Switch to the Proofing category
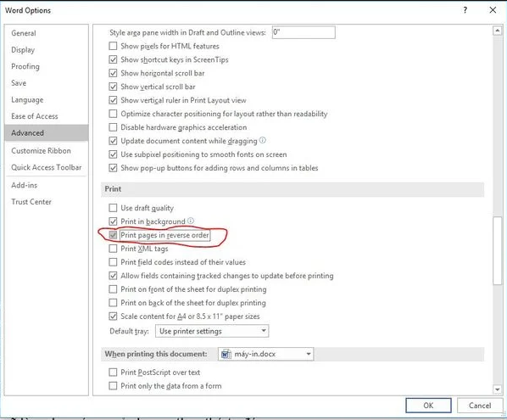 coord(25,66)
